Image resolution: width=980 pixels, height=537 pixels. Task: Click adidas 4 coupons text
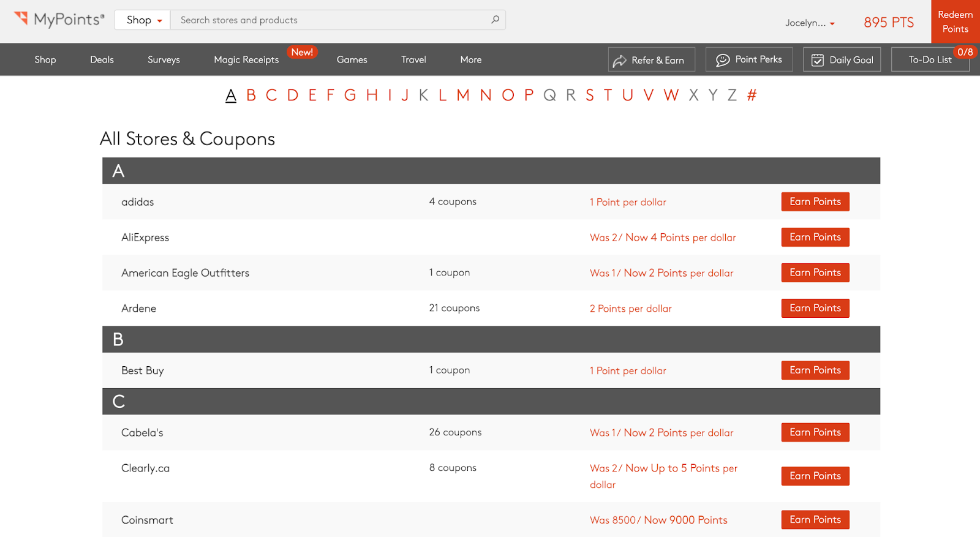tap(453, 201)
